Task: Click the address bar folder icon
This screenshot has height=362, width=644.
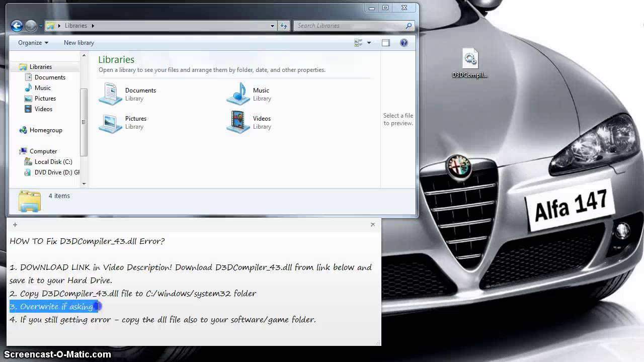Action: (50, 26)
